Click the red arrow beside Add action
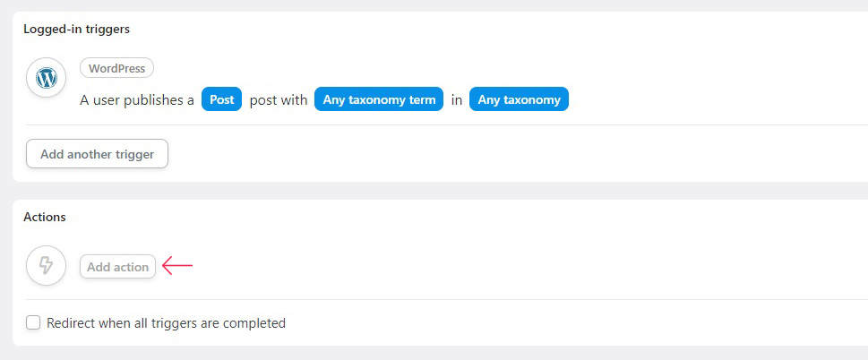The height and width of the screenshot is (360, 868). [x=177, y=266]
